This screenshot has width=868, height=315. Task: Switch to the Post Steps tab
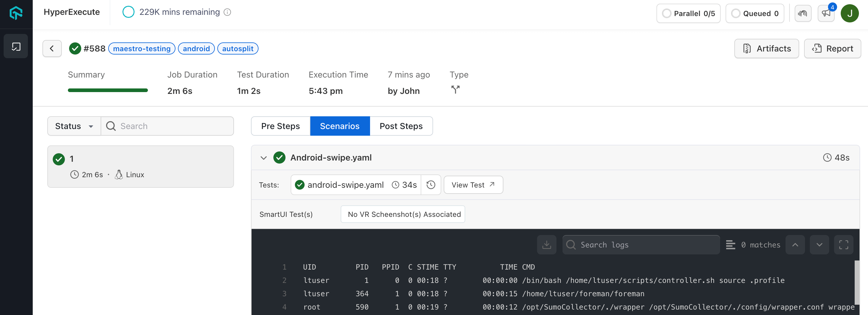[x=401, y=126]
